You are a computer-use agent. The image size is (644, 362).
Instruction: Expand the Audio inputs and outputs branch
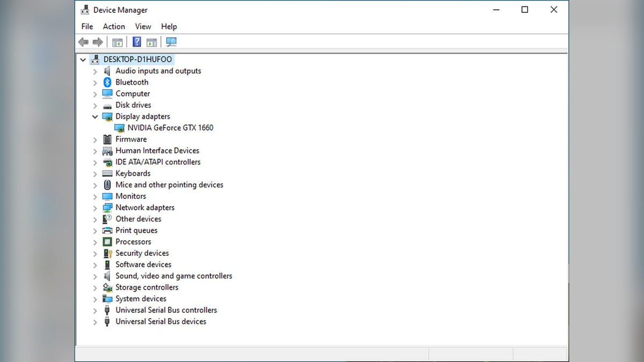pos(95,71)
